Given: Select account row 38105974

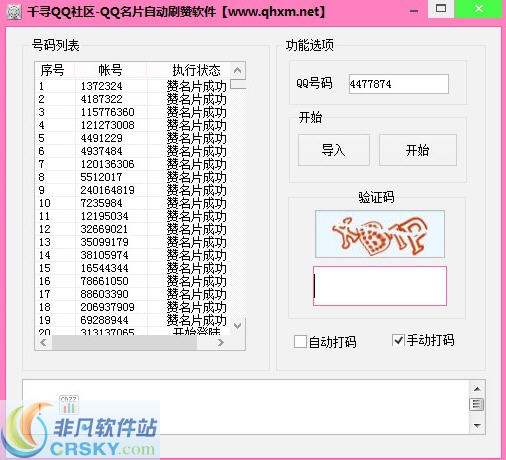Looking at the screenshot, I should point(133,255).
